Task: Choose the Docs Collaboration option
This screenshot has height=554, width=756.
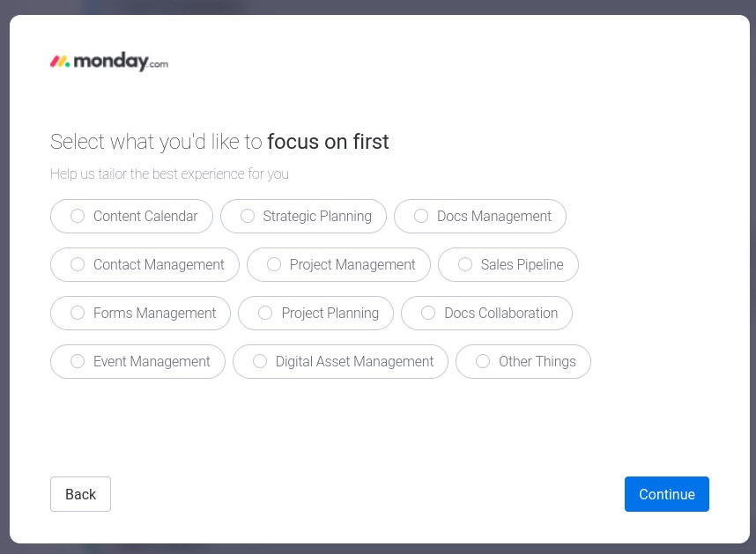Action: 486,314
